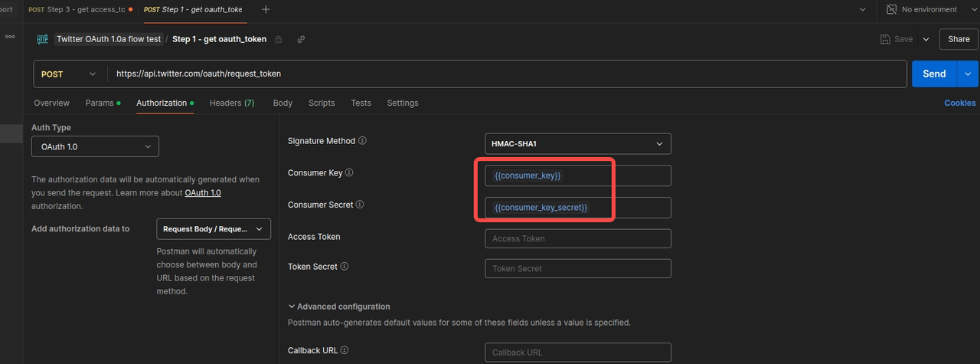
Task: Click the Token Secret input field
Action: [x=578, y=268]
